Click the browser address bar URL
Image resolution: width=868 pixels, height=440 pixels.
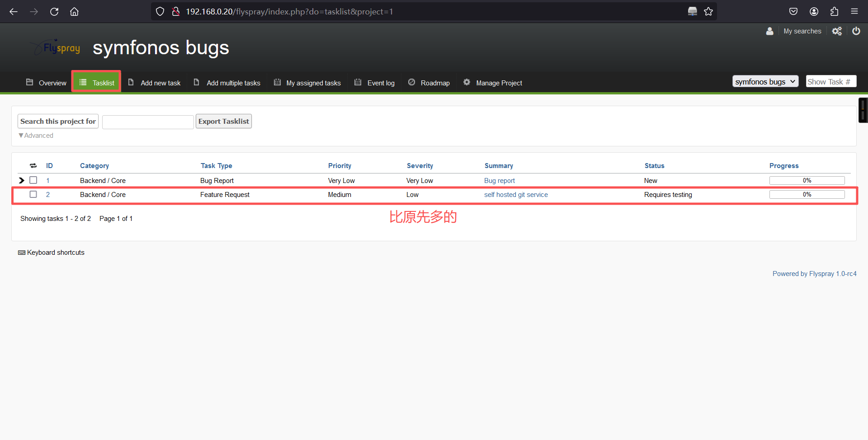tap(289, 11)
